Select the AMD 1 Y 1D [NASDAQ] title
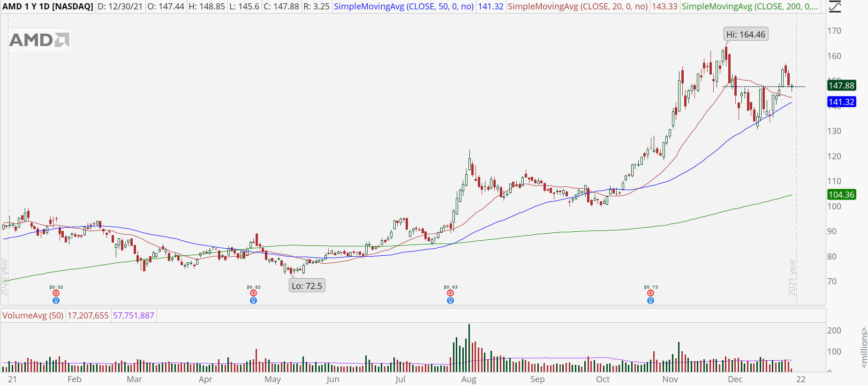 [x=48, y=7]
